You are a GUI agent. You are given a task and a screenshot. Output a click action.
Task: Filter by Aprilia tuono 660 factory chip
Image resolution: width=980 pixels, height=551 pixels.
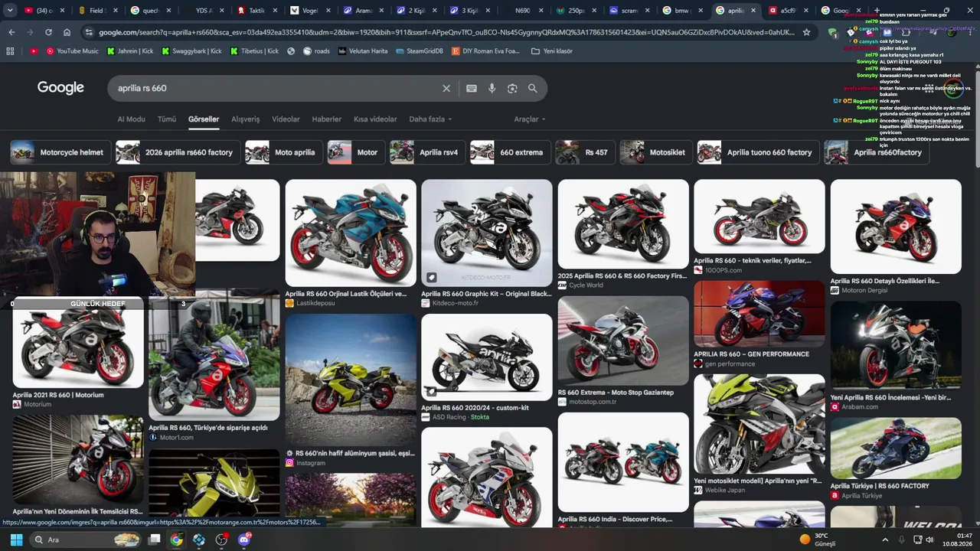(758, 152)
